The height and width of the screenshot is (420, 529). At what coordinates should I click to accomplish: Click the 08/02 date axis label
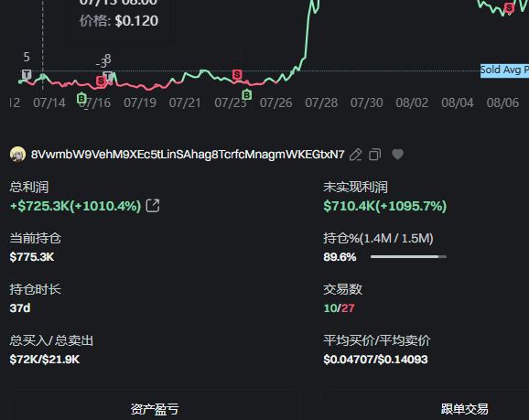click(x=412, y=102)
